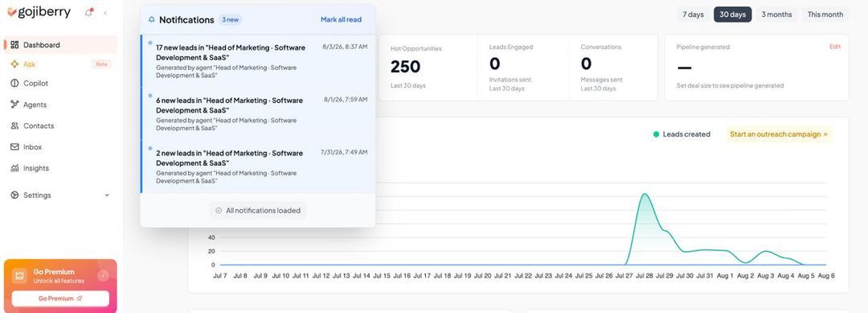Toggle the Leads created legend dot
The image size is (868, 313).
tap(656, 134)
